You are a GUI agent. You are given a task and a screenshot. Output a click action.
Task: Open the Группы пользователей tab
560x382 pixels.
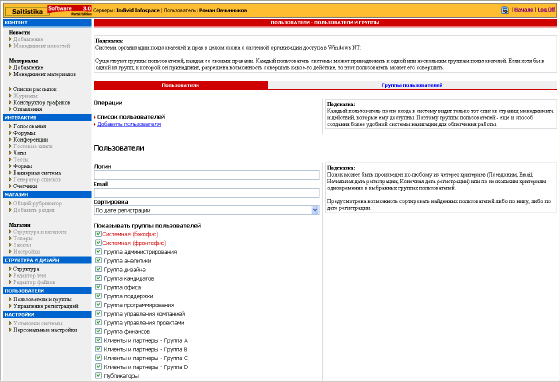(412, 85)
